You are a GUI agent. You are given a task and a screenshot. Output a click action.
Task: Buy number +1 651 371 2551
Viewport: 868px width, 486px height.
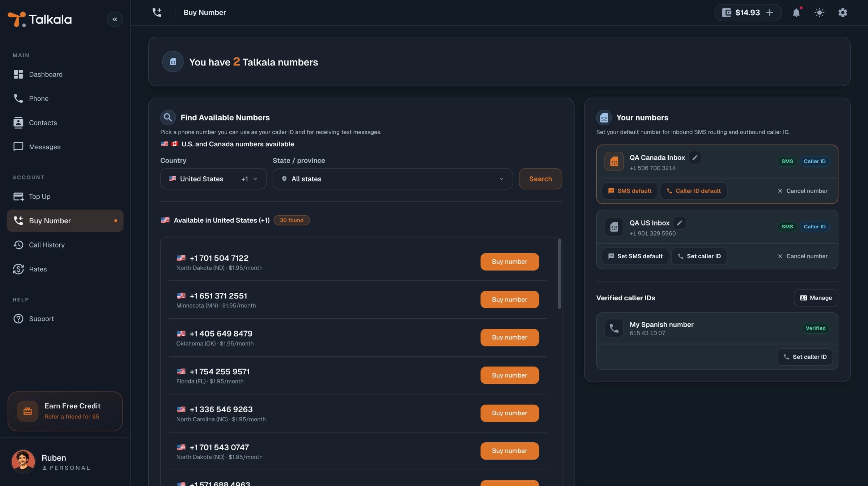click(509, 300)
